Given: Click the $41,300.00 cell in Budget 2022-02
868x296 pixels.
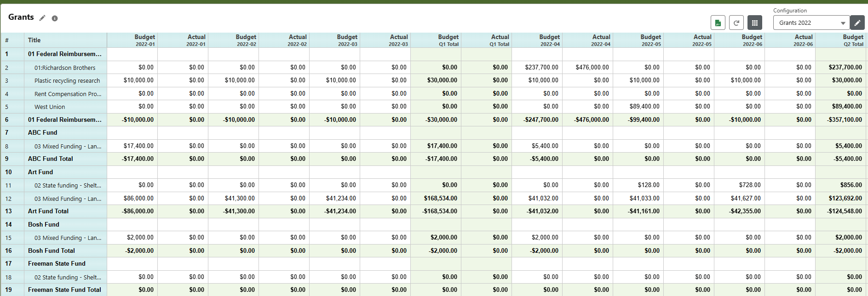Looking at the screenshot, I should [234, 198].
